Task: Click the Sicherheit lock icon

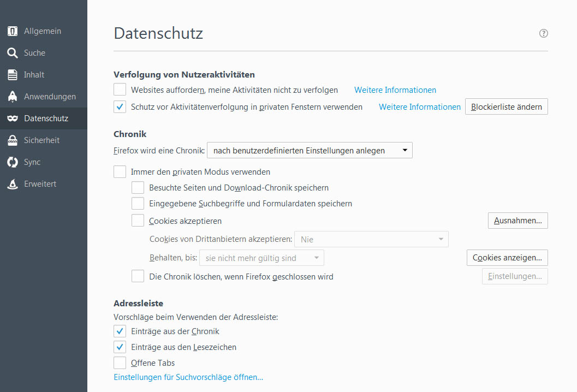Action: 13,140
